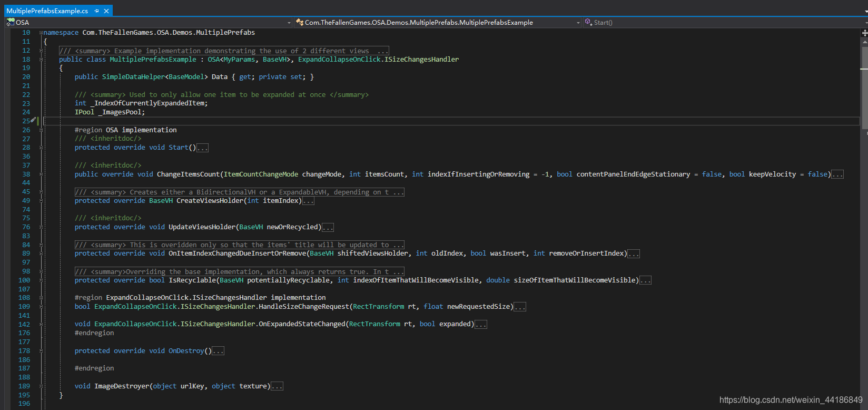This screenshot has width=868, height=410.
Task: Expand ChangeItemsCount method at line 38
Action: (41, 174)
